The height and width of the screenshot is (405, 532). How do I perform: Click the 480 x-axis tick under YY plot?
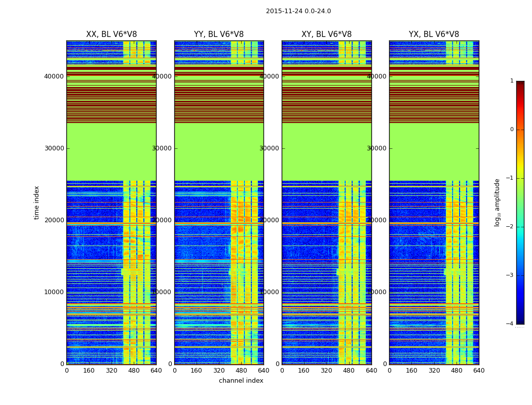241,371
